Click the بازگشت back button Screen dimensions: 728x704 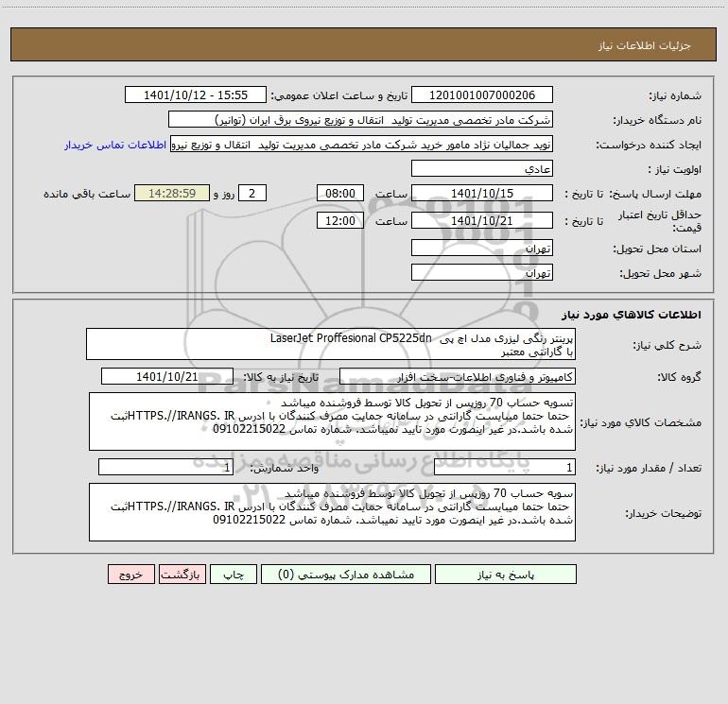point(182,574)
